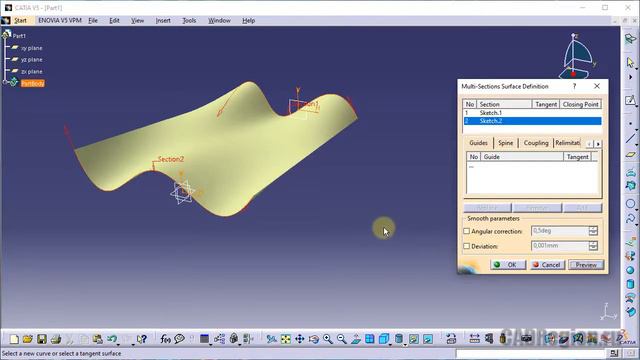Open the View menu

(138, 20)
